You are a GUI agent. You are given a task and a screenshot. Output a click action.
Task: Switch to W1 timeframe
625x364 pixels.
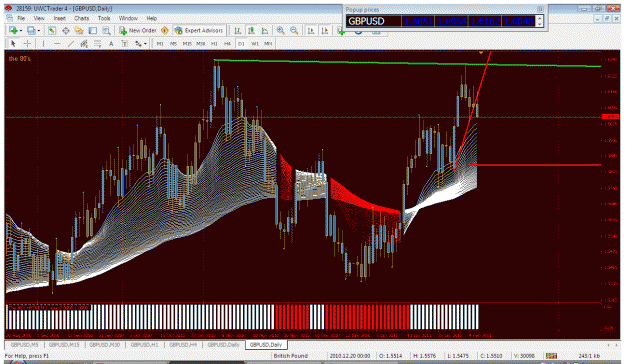coord(255,43)
